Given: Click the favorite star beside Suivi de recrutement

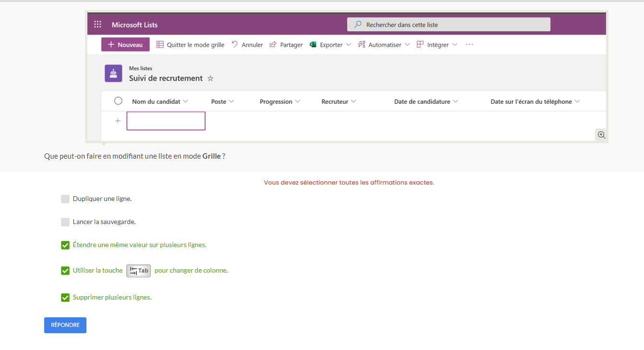Looking at the screenshot, I should pyautogui.click(x=210, y=78).
